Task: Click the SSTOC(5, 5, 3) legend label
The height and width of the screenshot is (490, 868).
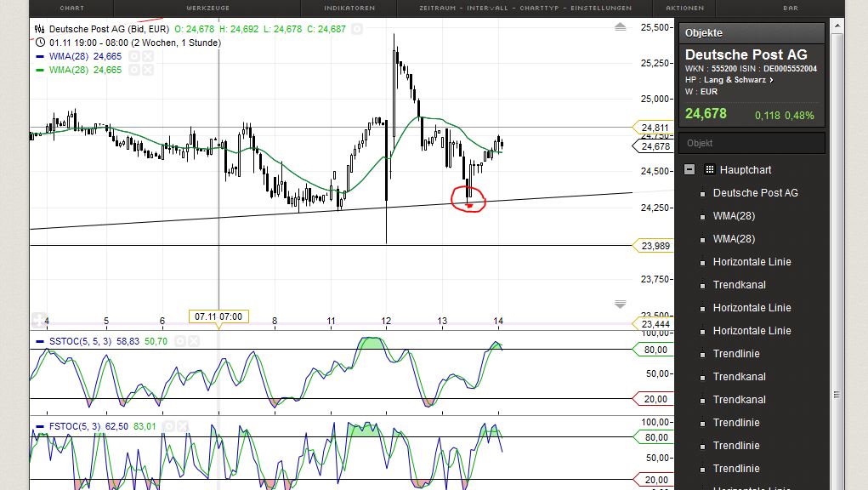Action: pyautogui.click(x=80, y=341)
